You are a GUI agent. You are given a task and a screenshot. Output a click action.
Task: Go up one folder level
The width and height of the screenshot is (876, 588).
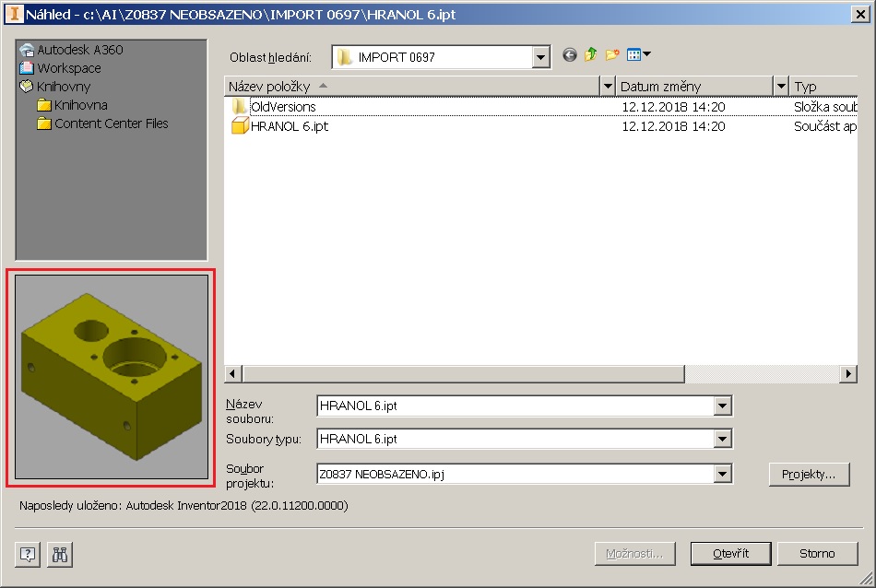[x=591, y=55]
